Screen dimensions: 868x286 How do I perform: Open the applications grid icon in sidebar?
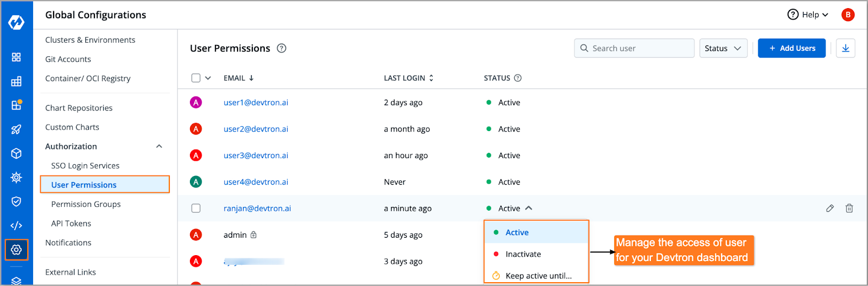pos(16,57)
